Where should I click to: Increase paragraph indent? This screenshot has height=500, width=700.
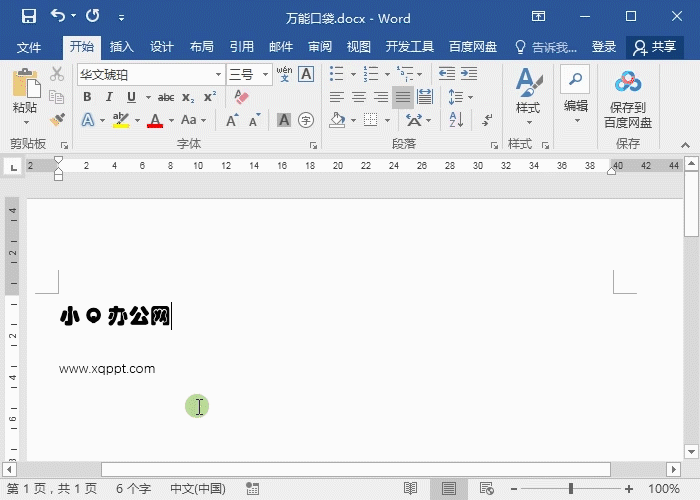point(469,74)
